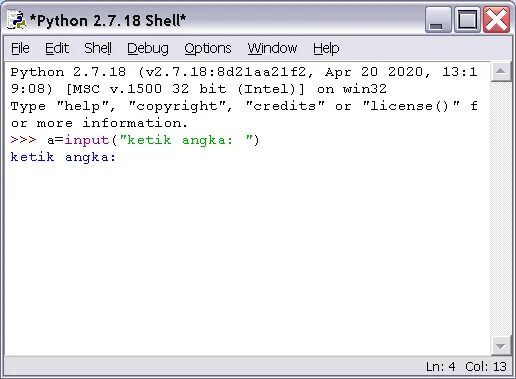Click the '*Python 2.7.18 Shell*' title text
The height and width of the screenshot is (379, 516).
(108, 21)
